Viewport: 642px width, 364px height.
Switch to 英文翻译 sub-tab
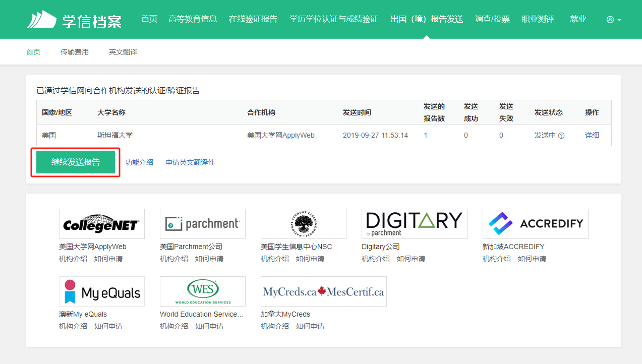[123, 52]
